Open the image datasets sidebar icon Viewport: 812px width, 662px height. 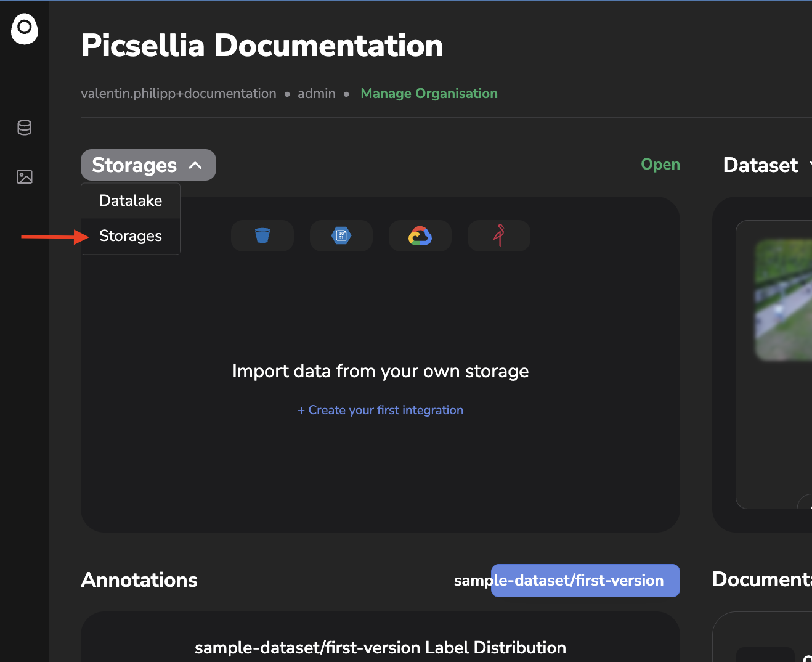[x=25, y=177]
